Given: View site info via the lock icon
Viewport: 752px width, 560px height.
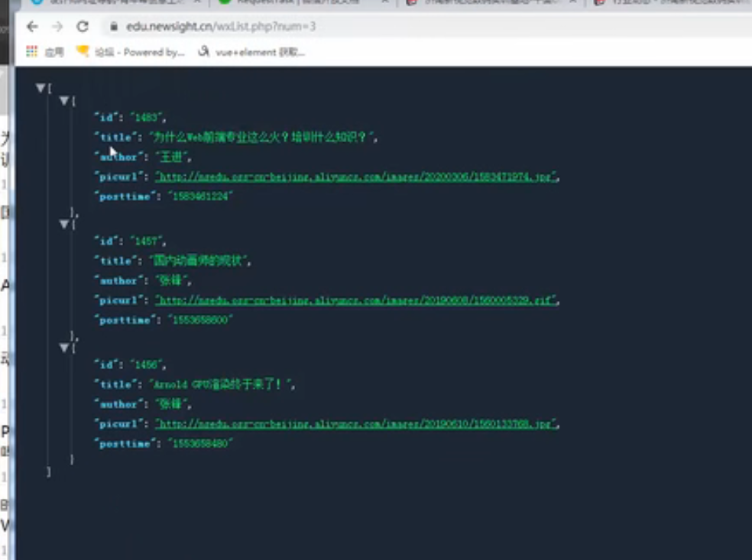Looking at the screenshot, I should point(114,27).
